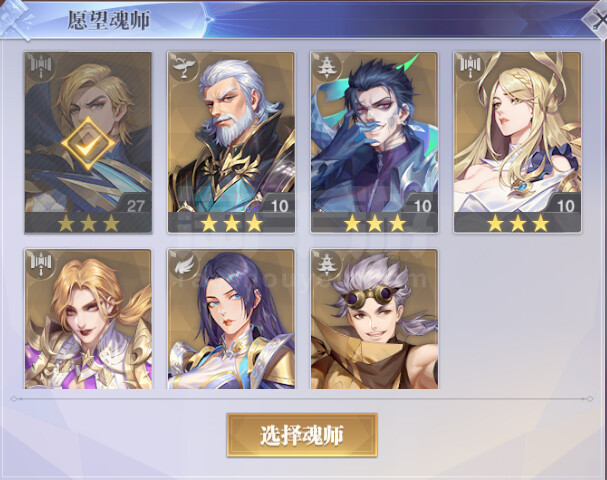This screenshot has height=480, width=607.
Task: Pick the long blonde-haired woman card
Action: click(518, 142)
